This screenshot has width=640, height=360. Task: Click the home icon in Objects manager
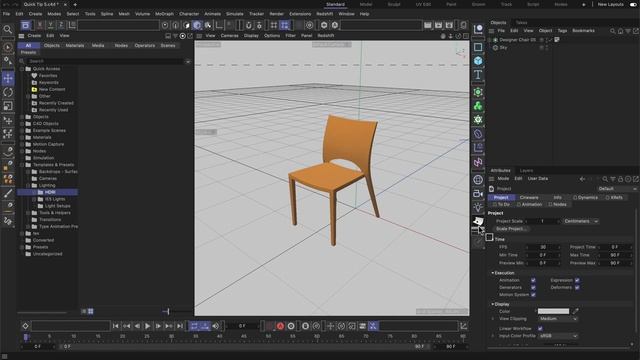[620, 31]
